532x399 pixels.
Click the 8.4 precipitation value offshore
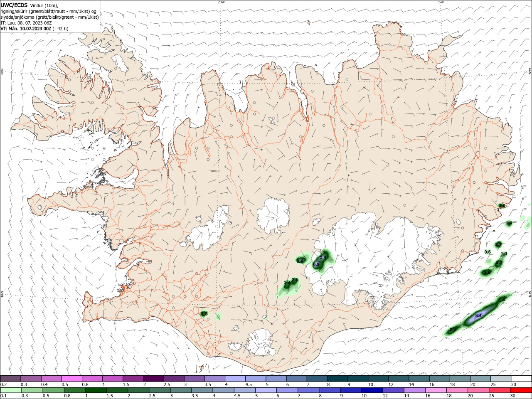tap(478, 316)
